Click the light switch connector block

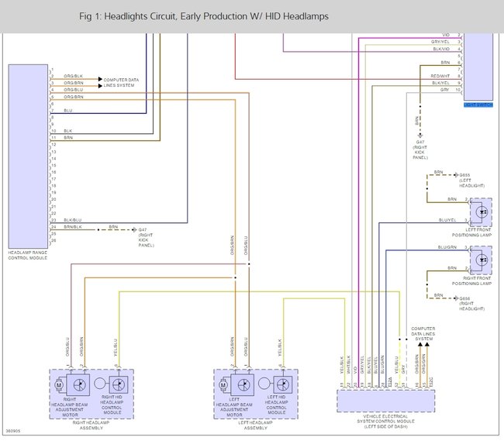478,67
